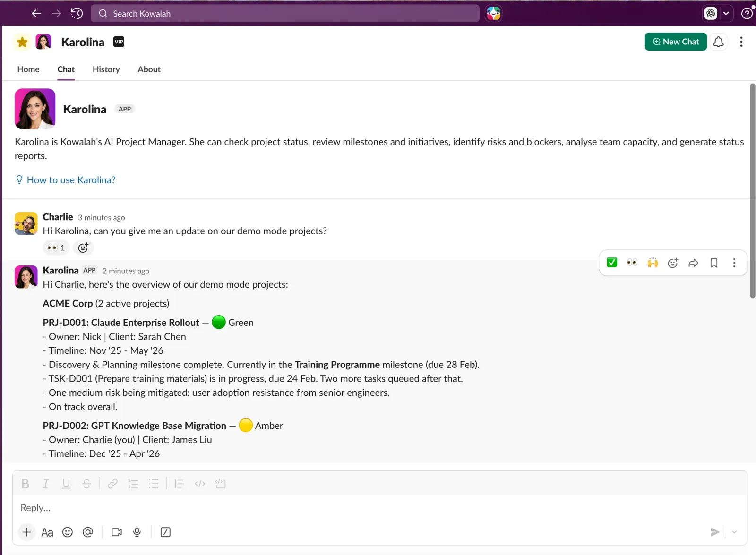The image size is (756, 555).
Task: Toggle the green checkmark reaction
Action: (x=611, y=263)
